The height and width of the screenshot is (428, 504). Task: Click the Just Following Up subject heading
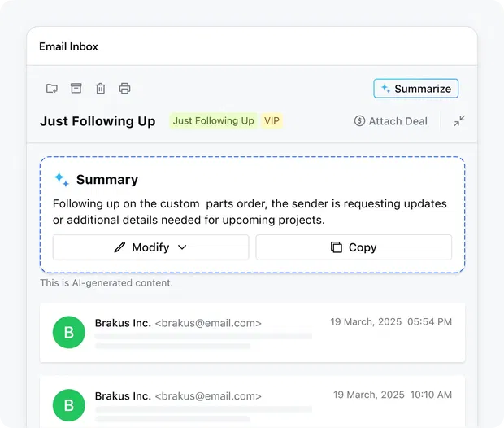(x=98, y=121)
